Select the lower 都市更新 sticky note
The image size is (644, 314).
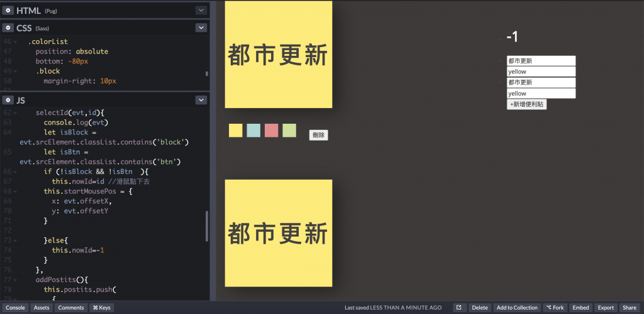coord(279,233)
